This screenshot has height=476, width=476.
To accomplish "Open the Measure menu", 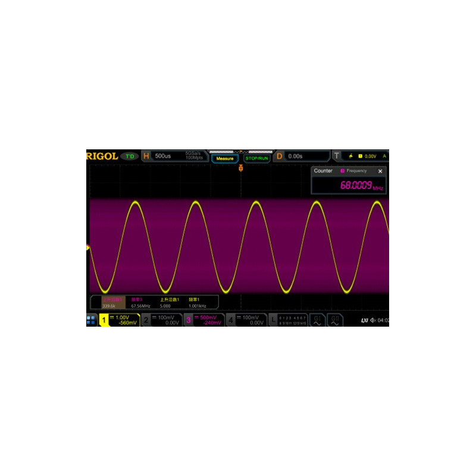I will coord(224,158).
